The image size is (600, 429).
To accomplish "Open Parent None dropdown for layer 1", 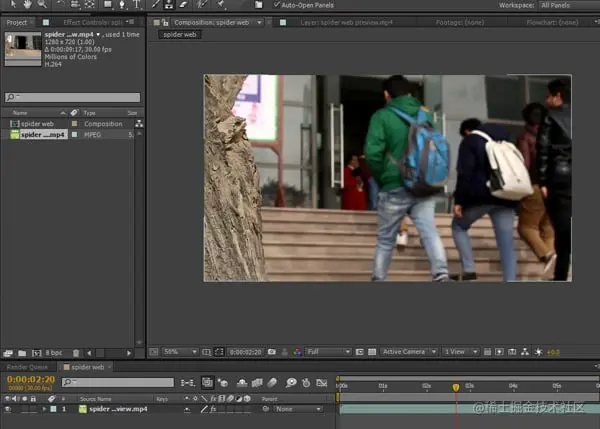I will point(298,409).
